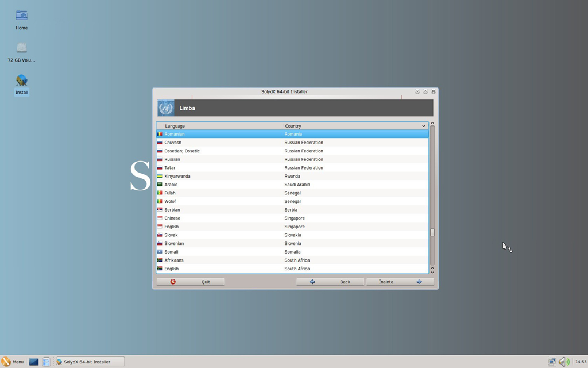The image size is (588, 368).
Task: Click Rwanda in the Country column
Action: coord(292,176)
